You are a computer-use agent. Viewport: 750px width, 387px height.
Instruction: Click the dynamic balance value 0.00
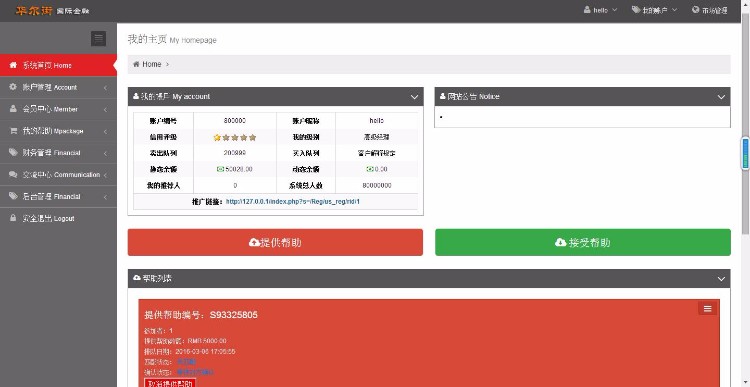coord(376,169)
